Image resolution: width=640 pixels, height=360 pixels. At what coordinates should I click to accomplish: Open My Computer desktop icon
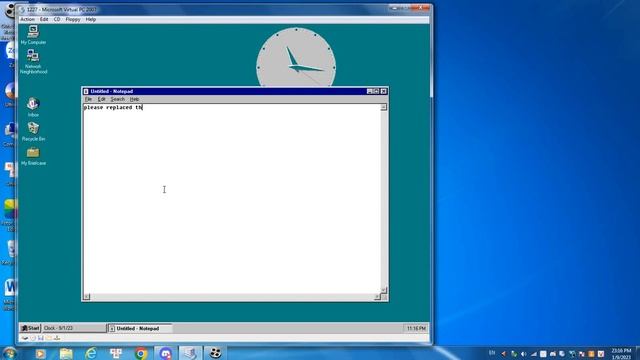33,35
